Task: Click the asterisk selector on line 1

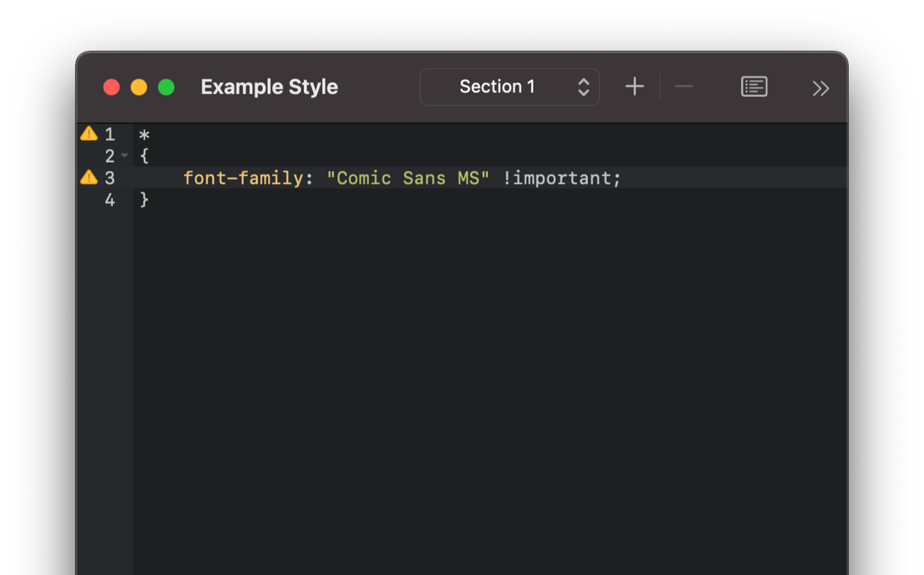Action: [x=145, y=135]
